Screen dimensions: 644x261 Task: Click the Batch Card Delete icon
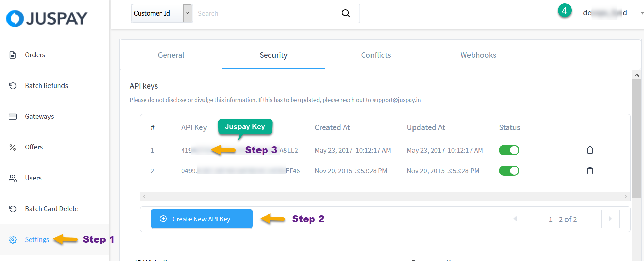[13, 209]
